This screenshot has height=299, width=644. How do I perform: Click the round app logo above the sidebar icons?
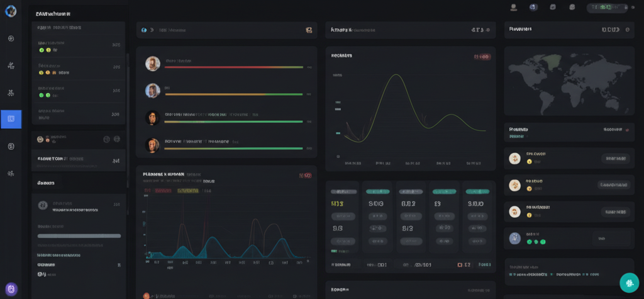(x=11, y=11)
